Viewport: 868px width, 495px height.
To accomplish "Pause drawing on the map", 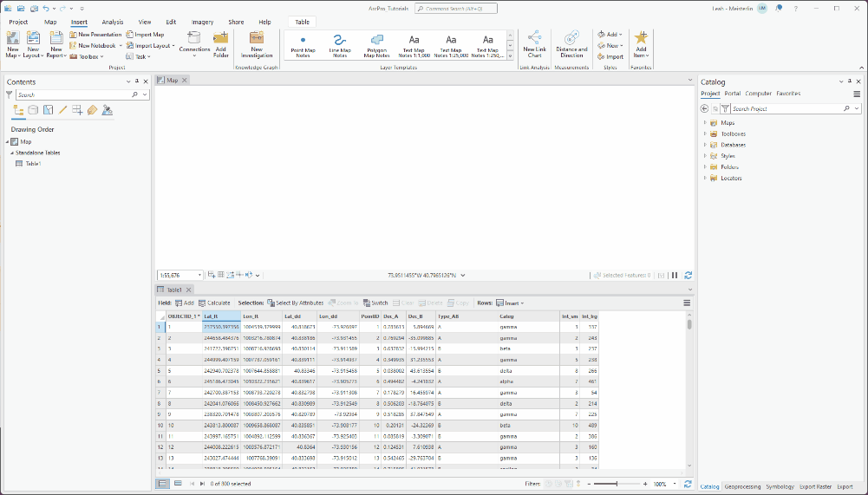I will (x=675, y=275).
